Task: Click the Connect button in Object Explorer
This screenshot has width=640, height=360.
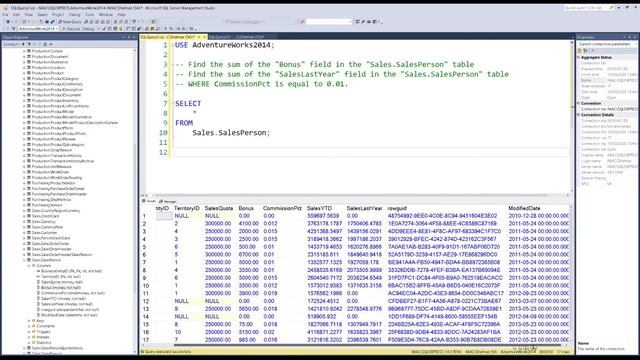Action: tap(11, 44)
